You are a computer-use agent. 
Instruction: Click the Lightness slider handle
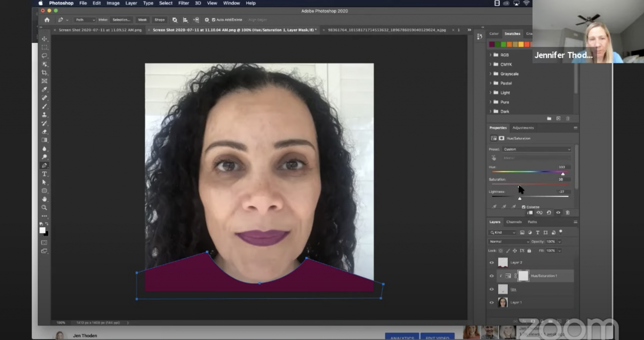520,198
